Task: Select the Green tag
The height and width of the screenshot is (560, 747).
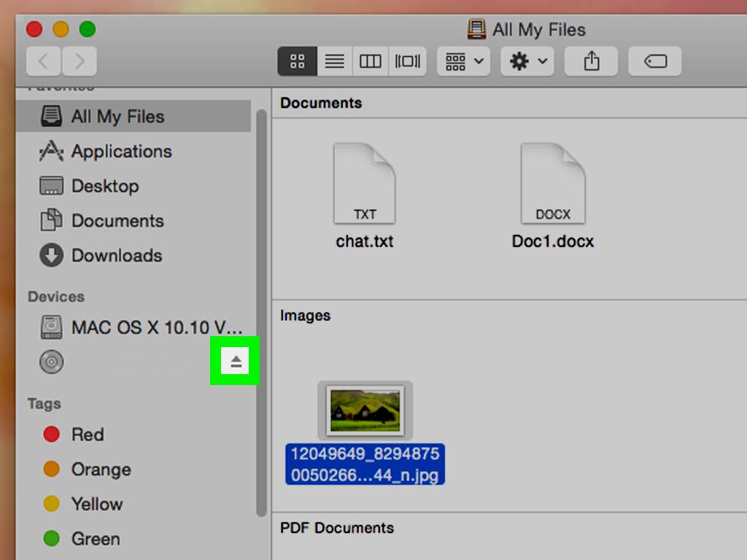Action: (94, 539)
